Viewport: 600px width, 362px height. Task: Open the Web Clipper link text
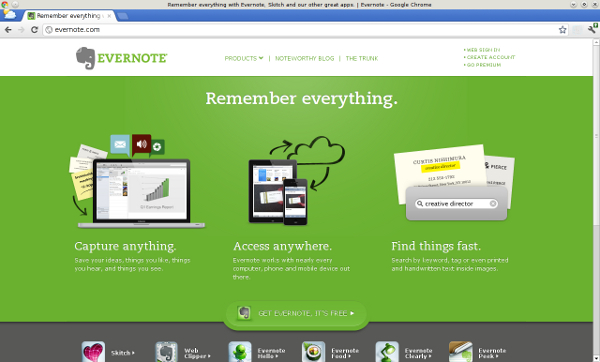(197, 353)
